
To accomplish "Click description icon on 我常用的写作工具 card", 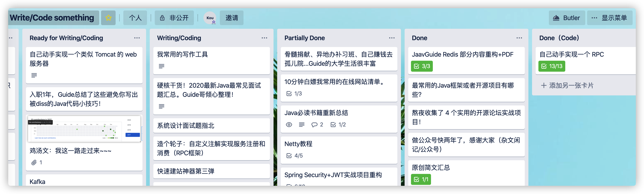I will pyautogui.click(x=162, y=66).
